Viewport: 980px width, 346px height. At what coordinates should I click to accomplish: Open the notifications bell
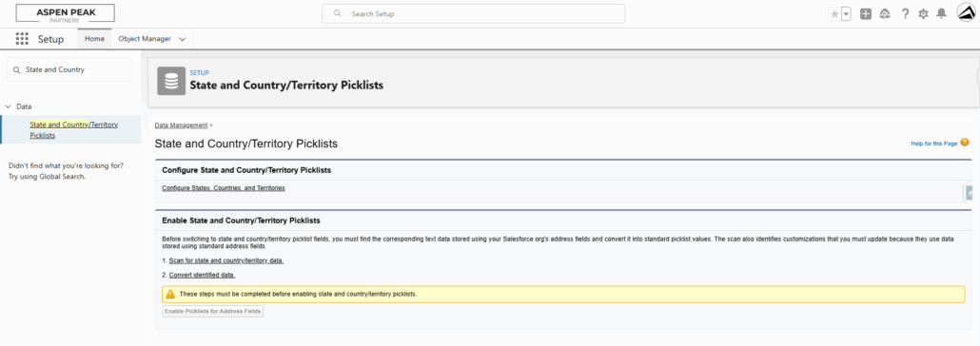941,13
